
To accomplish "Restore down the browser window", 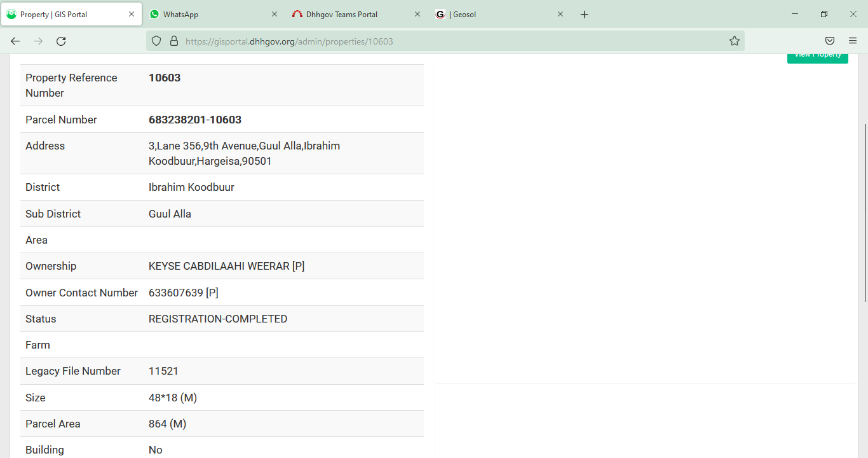I will click(824, 14).
